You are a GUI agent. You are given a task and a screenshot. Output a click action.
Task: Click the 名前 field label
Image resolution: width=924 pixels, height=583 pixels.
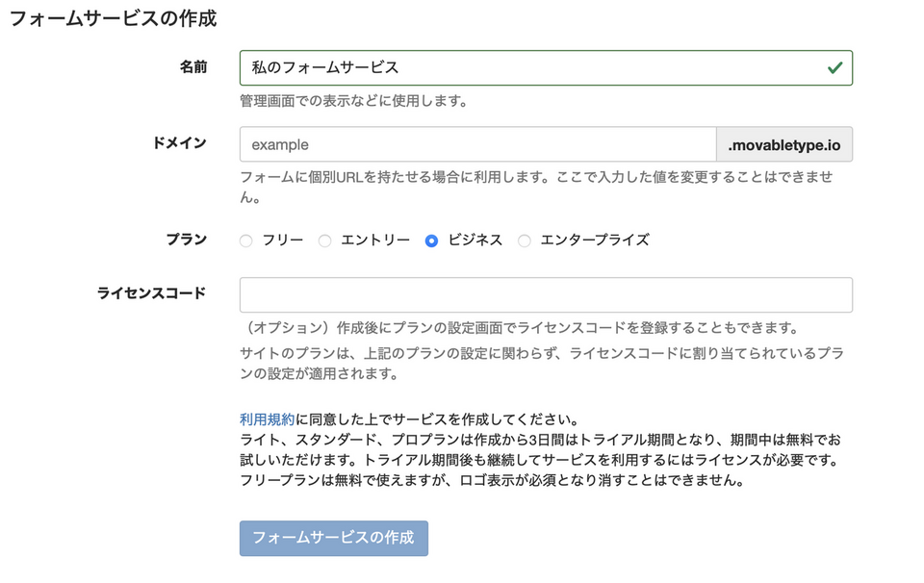coord(193,67)
